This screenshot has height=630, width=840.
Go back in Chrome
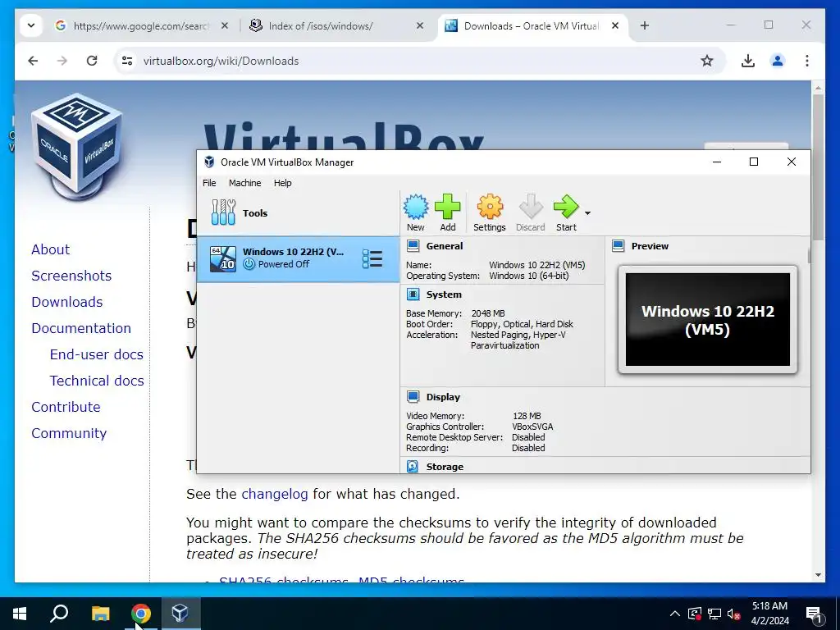[33, 61]
